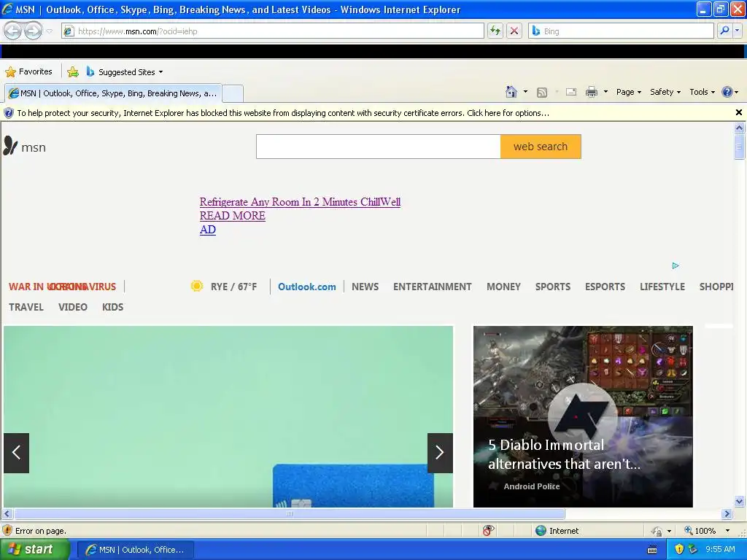Click the RSS feeds icon
This screenshot has width=747, height=560.
tap(542, 93)
